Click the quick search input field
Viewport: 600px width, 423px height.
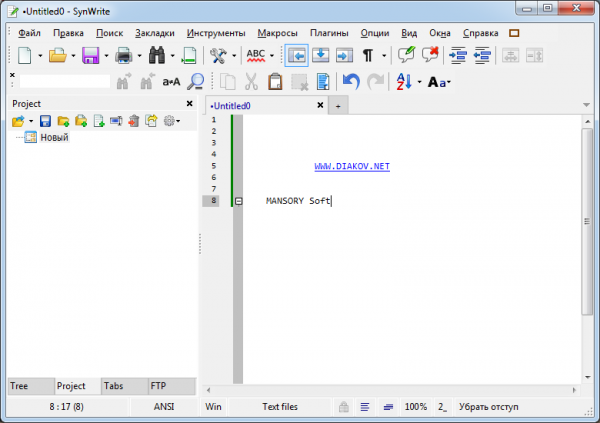[x=65, y=82]
